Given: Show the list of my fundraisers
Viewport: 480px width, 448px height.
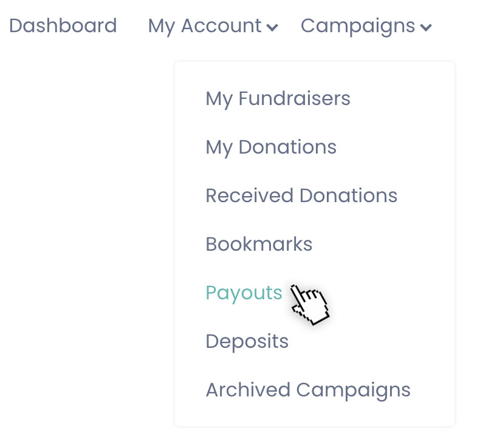Looking at the screenshot, I should coord(278,99).
